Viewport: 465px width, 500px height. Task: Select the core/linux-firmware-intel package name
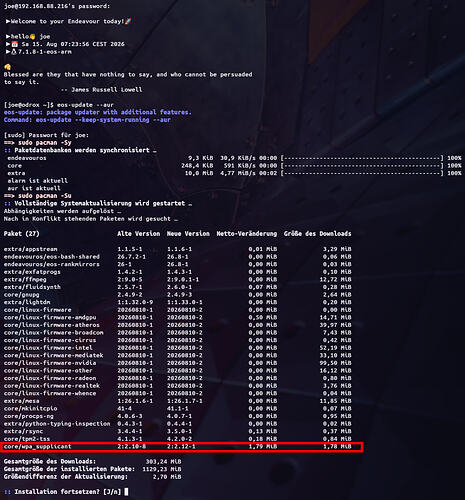48,348
